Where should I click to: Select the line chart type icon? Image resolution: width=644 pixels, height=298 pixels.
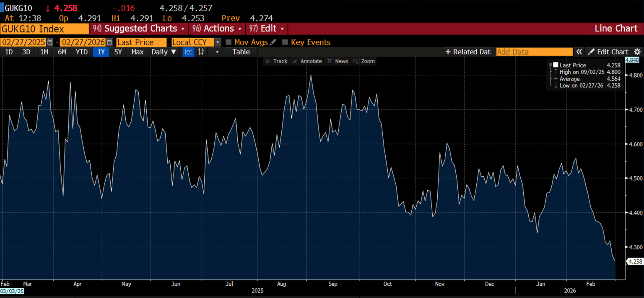189,52
